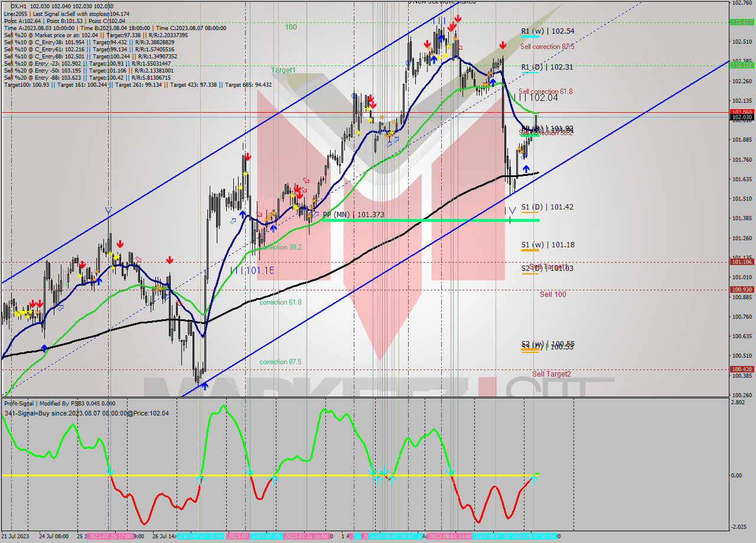Click the 'S2 (D) | 101.03' support label

(x=548, y=269)
